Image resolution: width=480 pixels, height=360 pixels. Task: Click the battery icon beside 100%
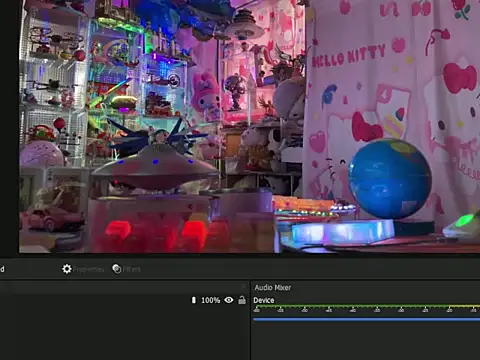click(x=194, y=300)
